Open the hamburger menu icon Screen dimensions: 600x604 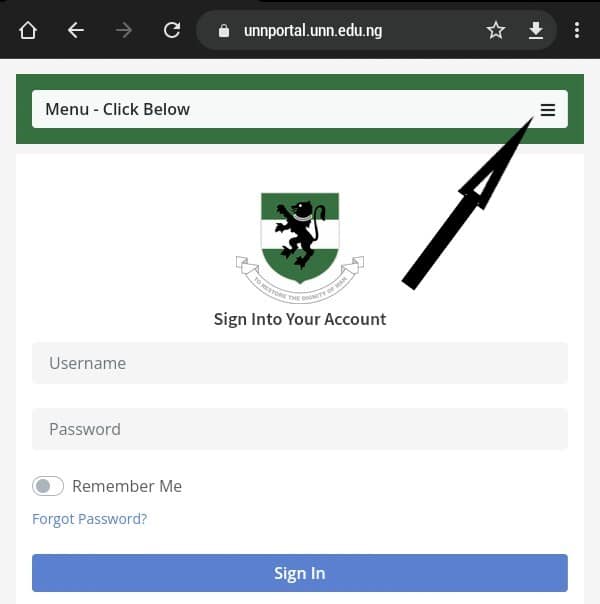[x=548, y=110]
